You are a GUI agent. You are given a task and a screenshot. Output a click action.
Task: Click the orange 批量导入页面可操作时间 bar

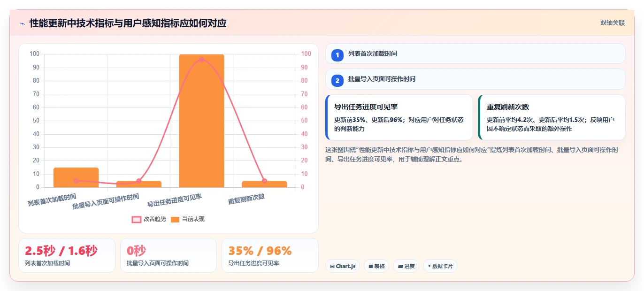139,184
